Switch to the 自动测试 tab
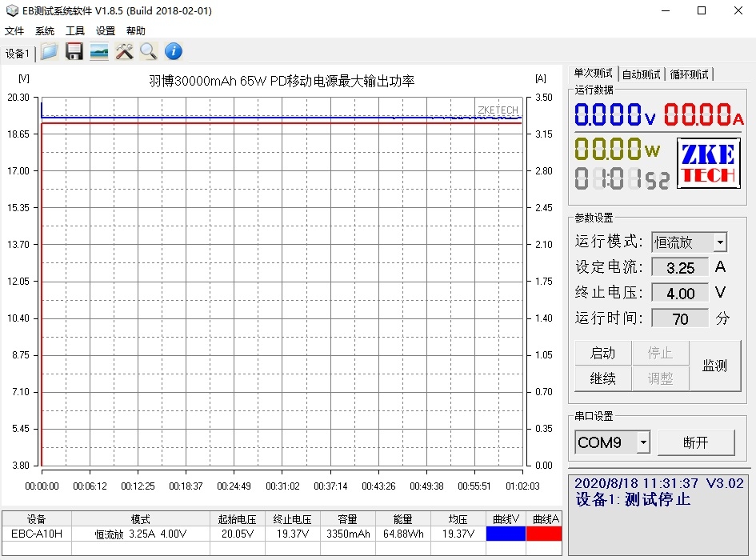756x560 pixels. tap(640, 74)
